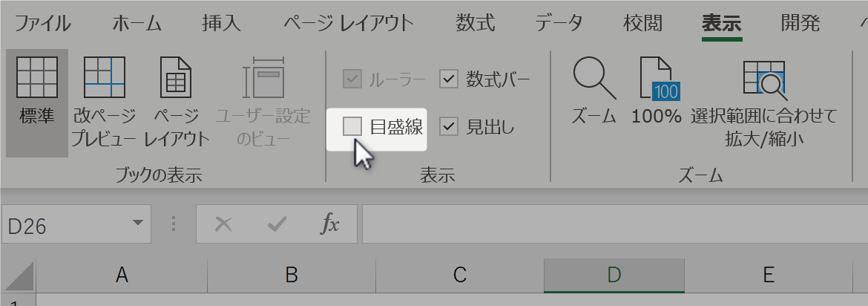Click the fx insert function icon
Viewport: 868px width, 306px height.
pos(330,224)
